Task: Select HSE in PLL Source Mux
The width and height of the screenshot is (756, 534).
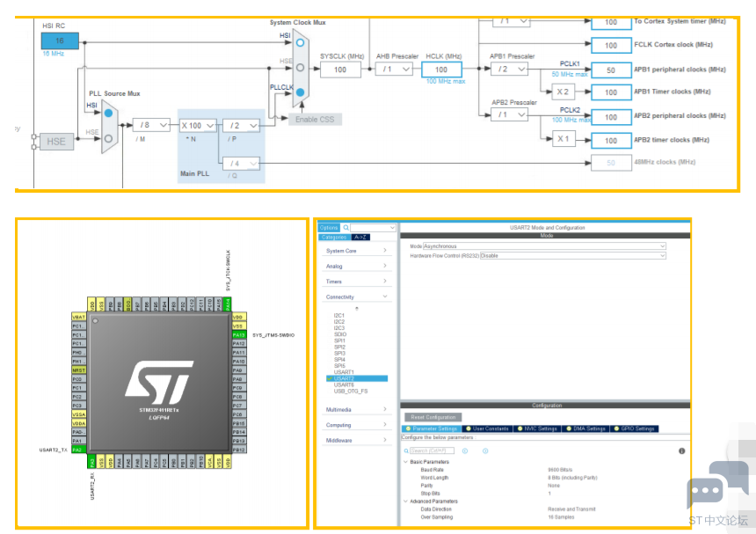Action: [108, 138]
